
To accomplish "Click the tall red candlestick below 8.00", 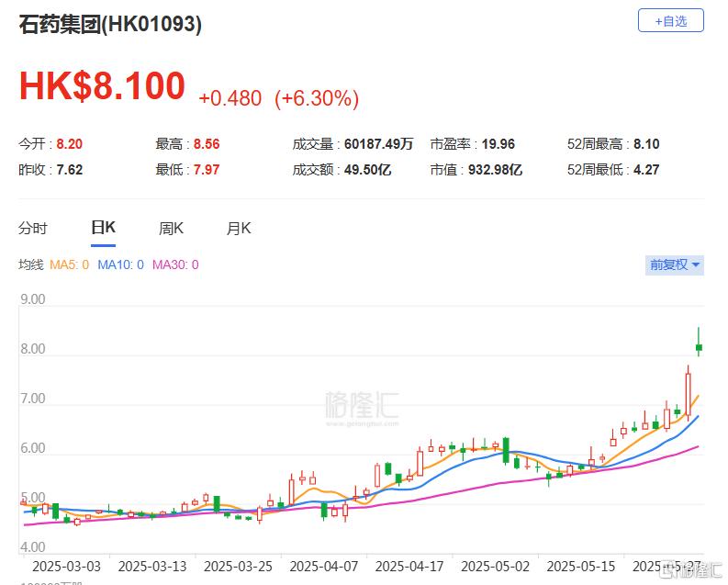I will [x=689, y=394].
